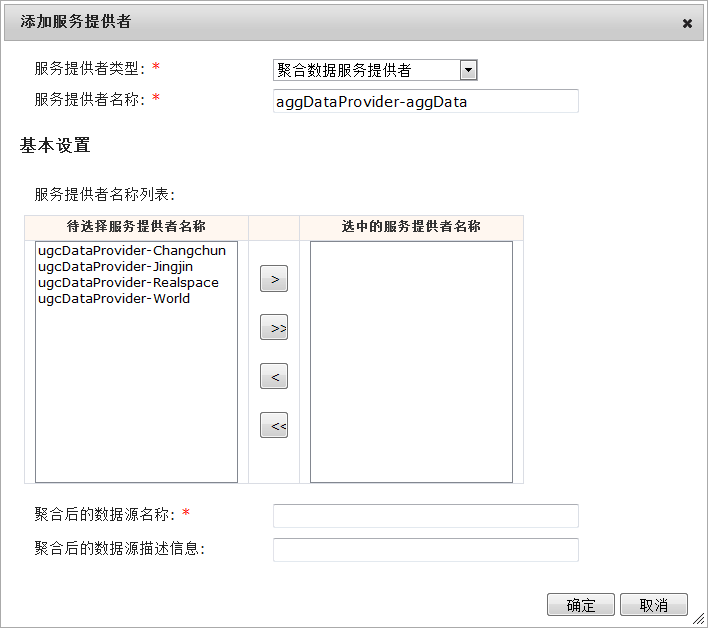Choose ugcDataProvider-Realspace from the list
The height and width of the screenshot is (628, 708).
pos(128,283)
